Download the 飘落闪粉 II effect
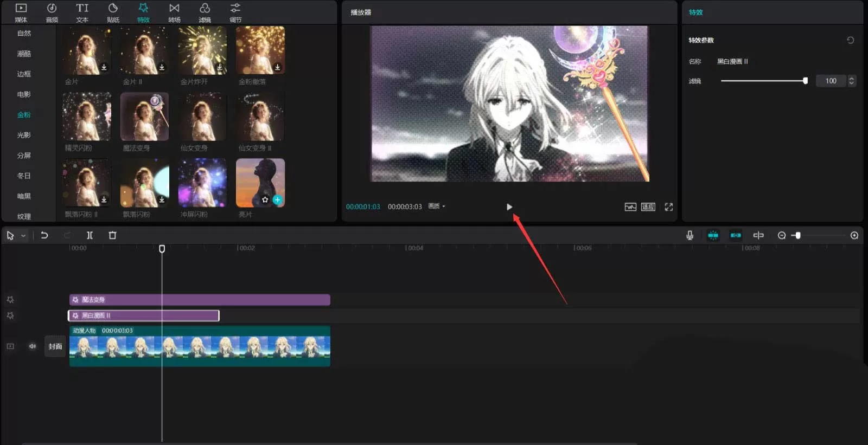This screenshot has width=868, height=445. pyautogui.click(x=104, y=199)
